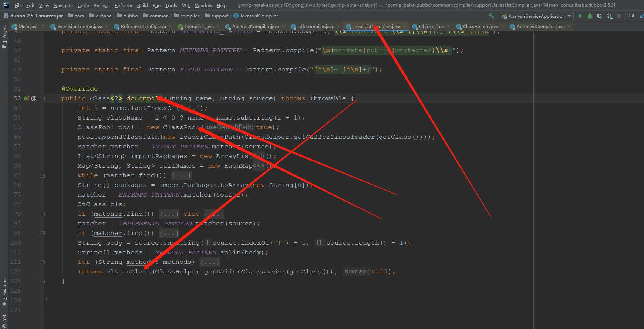Click the @ gutter marker at line 52
The image size is (644, 329).
pos(34,98)
